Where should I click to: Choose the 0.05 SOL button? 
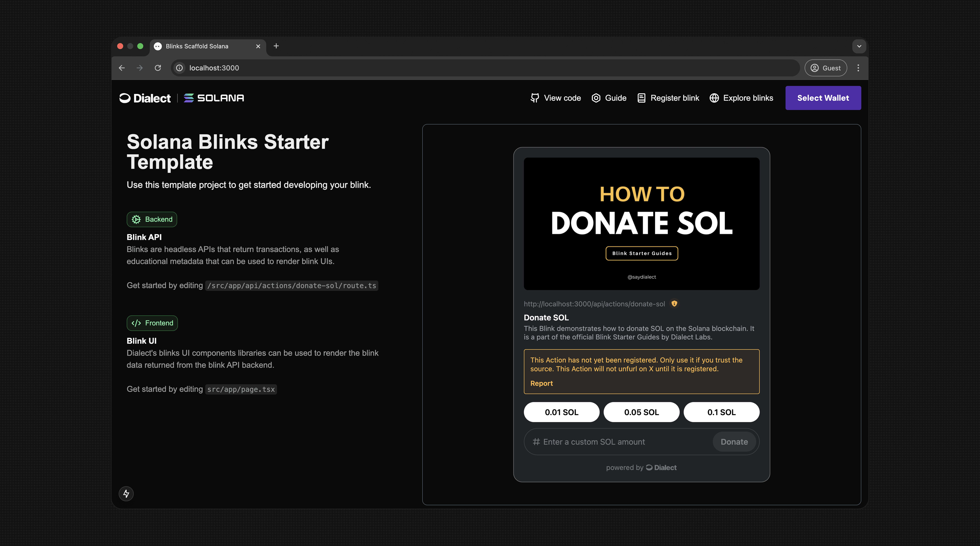pyautogui.click(x=641, y=412)
